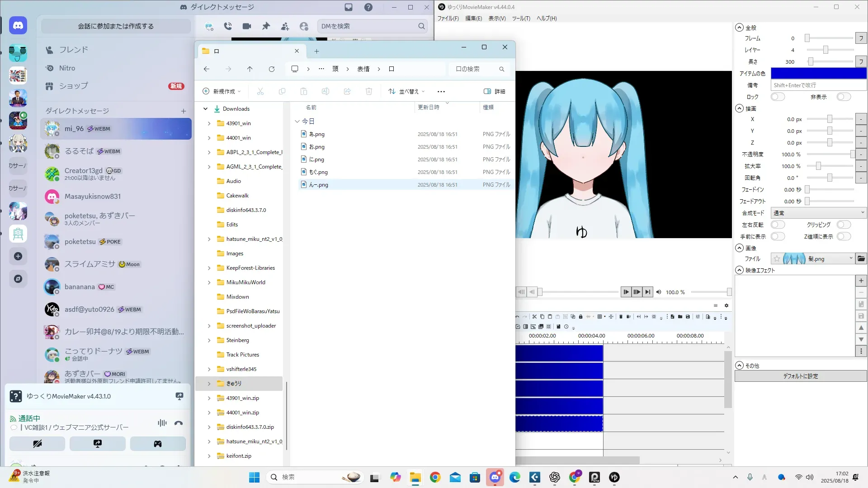Open the image file browse folder icon
Screen dimensions: 868x488
coord(861,258)
